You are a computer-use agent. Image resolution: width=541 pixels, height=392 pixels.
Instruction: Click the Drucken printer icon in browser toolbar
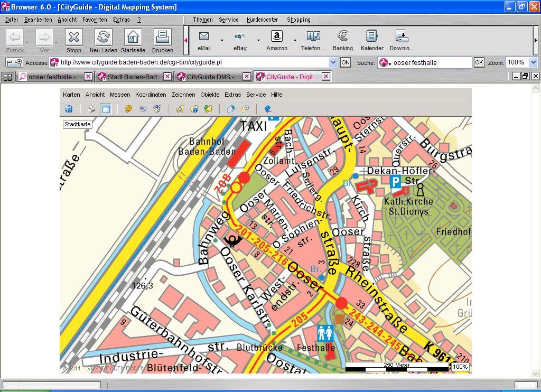[x=162, y=38]
